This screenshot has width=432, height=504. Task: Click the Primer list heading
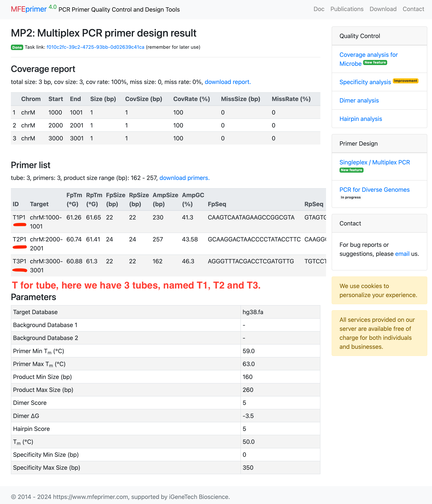[31, 165]
